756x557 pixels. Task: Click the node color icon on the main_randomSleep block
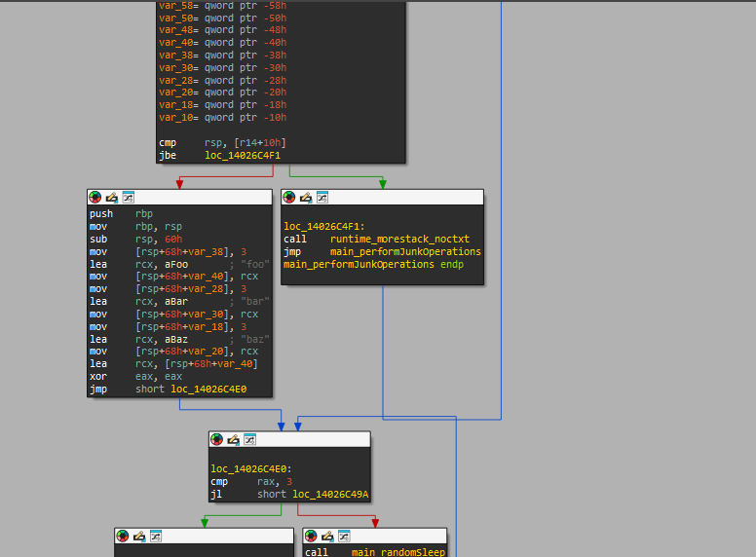click(311, 536)
